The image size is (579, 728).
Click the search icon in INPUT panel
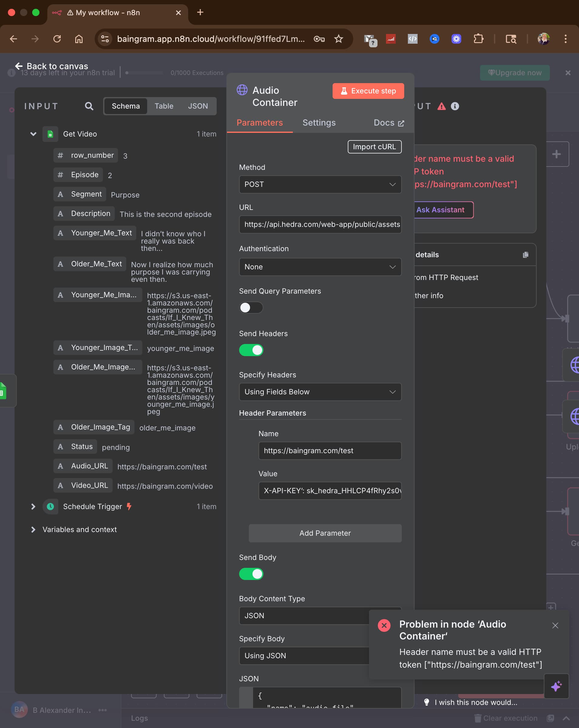[89, 106]
